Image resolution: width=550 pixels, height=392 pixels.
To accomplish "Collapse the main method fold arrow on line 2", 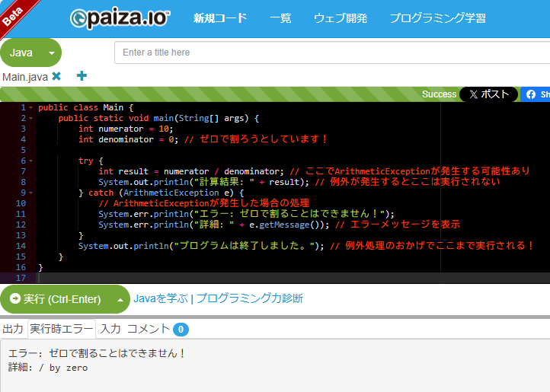I will pyautogui.click(x=30, y=119).
